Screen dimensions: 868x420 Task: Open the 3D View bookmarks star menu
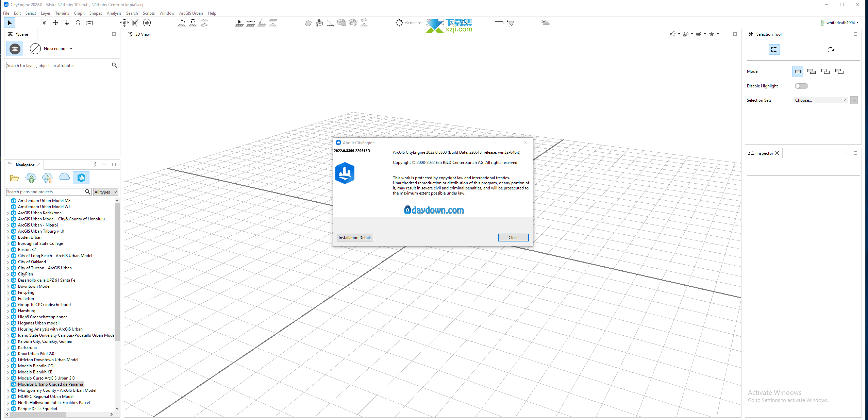[714, 34]
